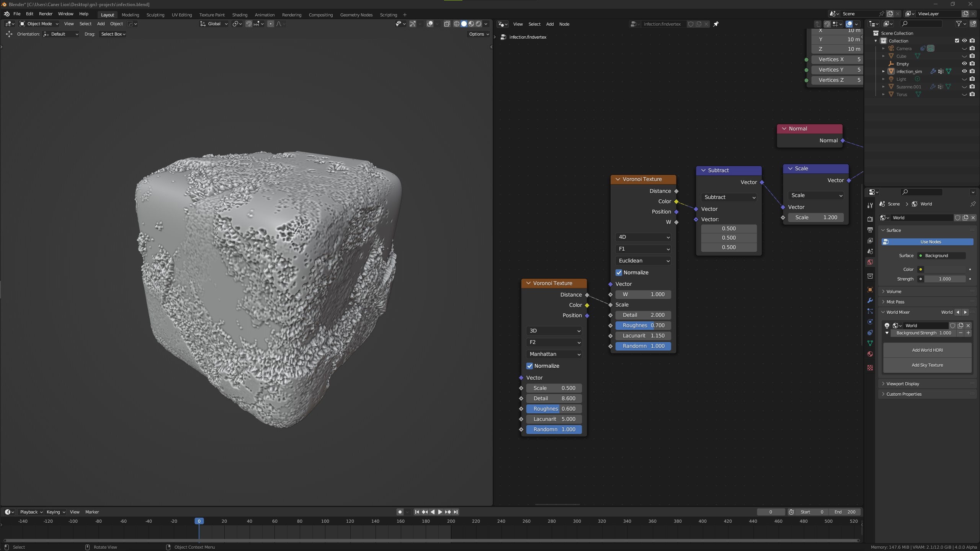Click the viewport shading Material Preview icon
This screenshot has width=980, height=551.
point(471,24)
